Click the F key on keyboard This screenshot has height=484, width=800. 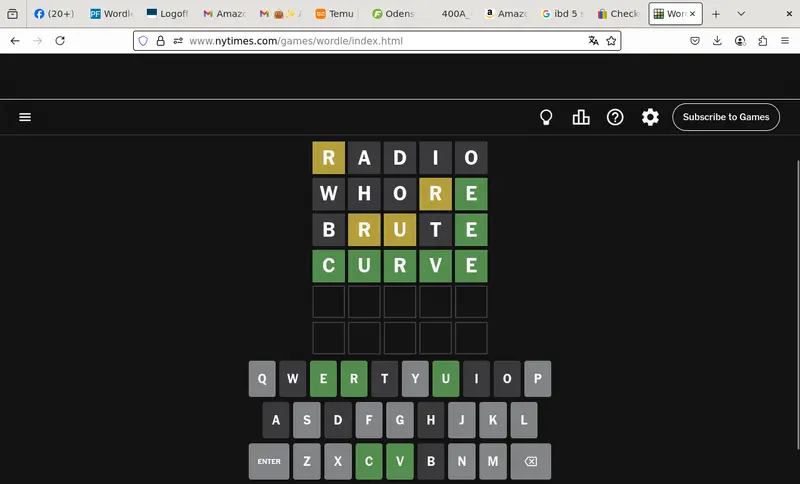coord(369,420)
